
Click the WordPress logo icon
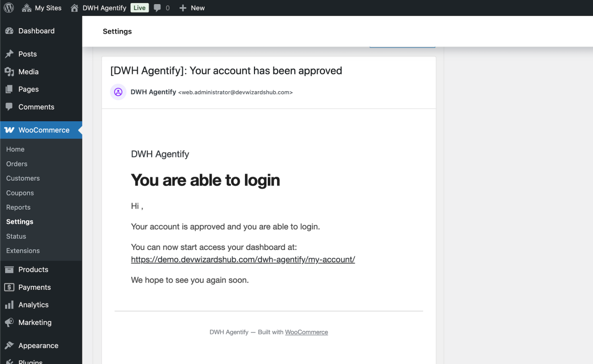tap(9, 8)
